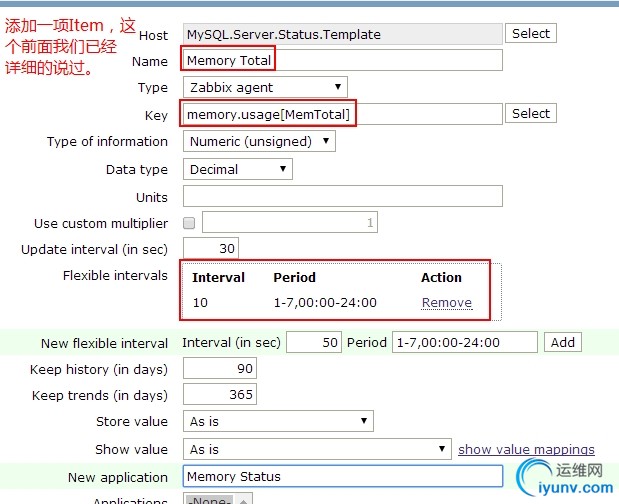The height and width of the screenshot is (504, 619).
Task: Click the 1-7,00:00-24:00 period in intervals table
Action: click(325, 303)
